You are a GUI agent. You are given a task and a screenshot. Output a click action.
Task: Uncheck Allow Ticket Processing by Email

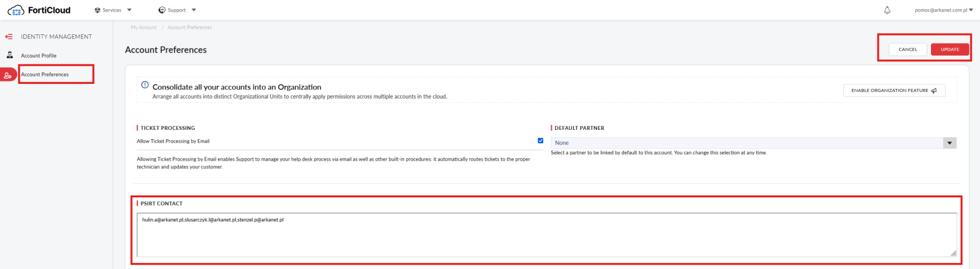[540, 141]
